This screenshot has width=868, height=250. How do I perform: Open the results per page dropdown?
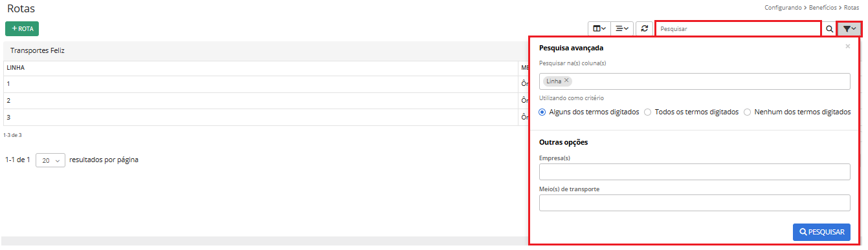click(50, 160)
